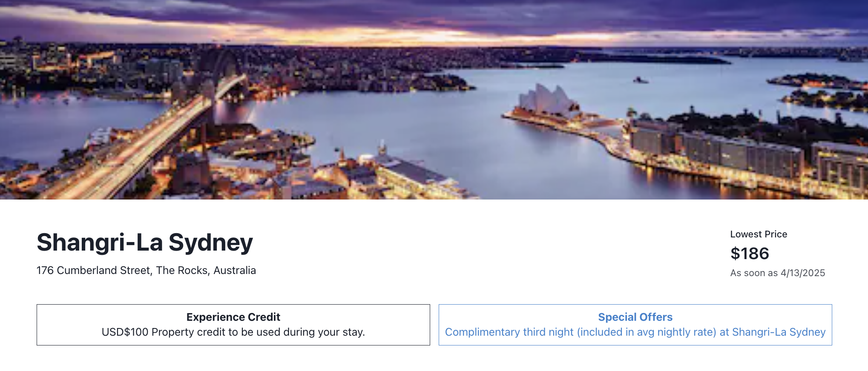Select the Lowest Price label

tap(758, 234)
